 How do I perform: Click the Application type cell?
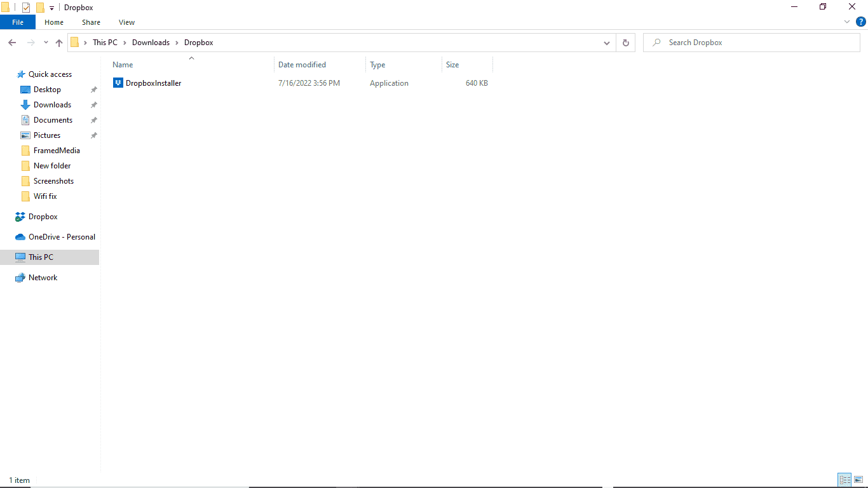tap(389, 83)
